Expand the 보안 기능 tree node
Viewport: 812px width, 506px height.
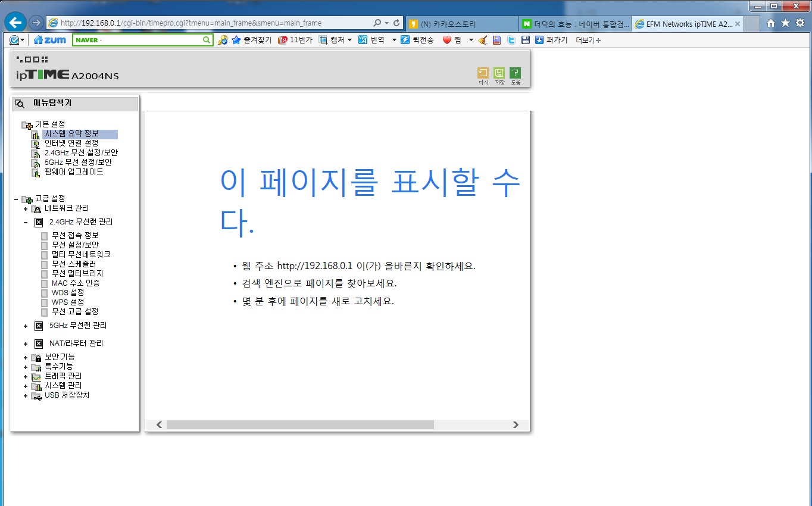pos(26,358)
